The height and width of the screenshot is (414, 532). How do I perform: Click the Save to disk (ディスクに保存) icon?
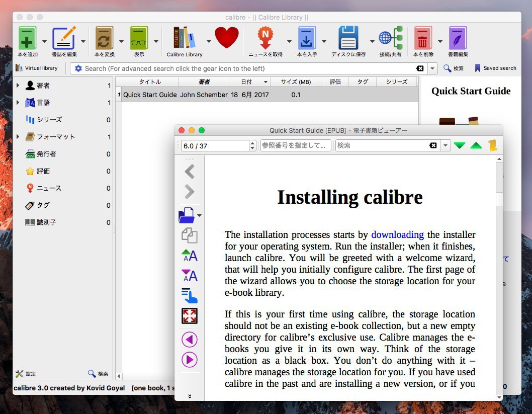348,39
